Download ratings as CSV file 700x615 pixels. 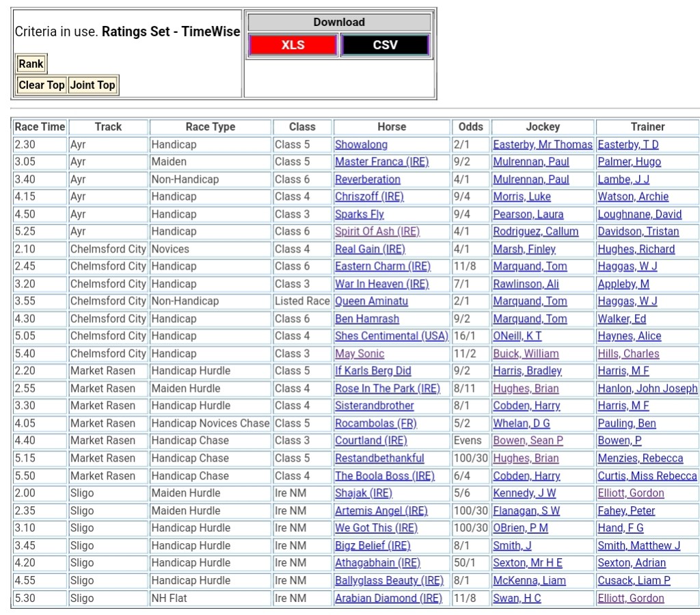coord(385,45)
